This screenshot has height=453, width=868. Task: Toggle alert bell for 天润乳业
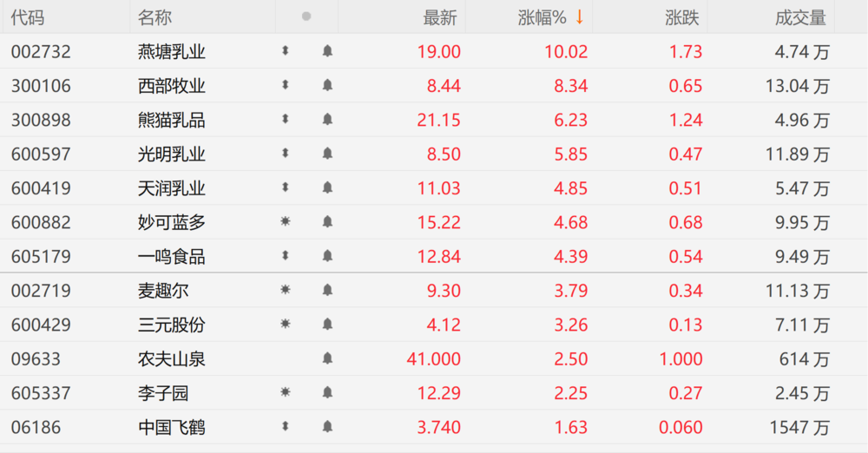(327, 187)
